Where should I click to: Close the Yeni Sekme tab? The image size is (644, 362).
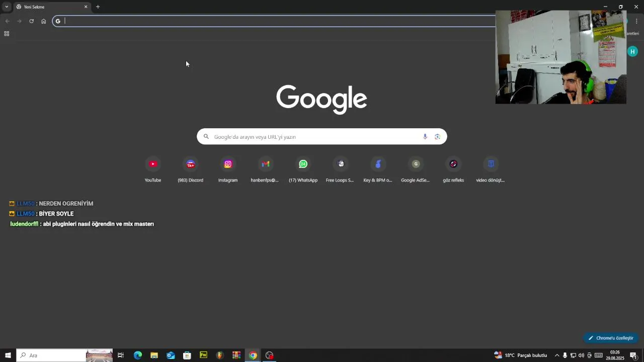[86, 7]
